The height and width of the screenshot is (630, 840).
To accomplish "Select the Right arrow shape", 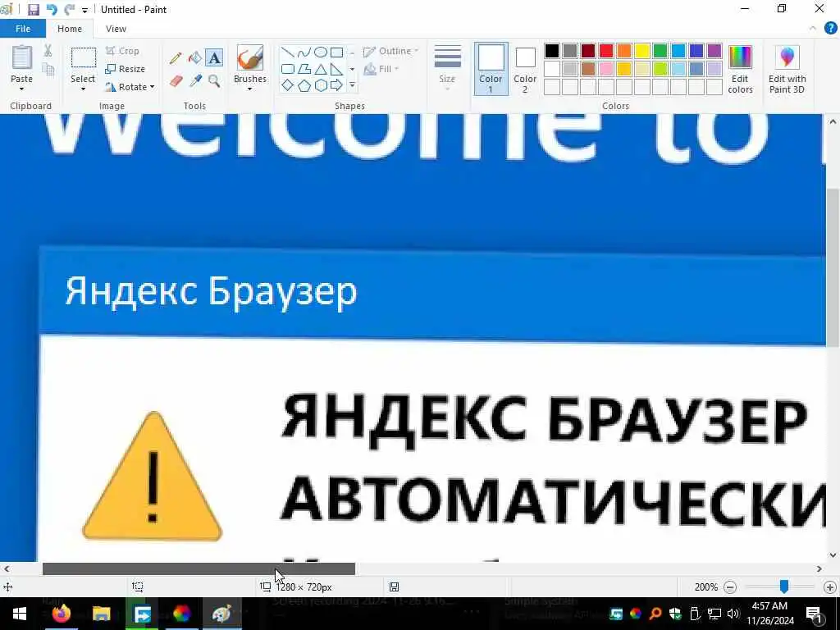I will pyautogui.click(x=336, y=85).
